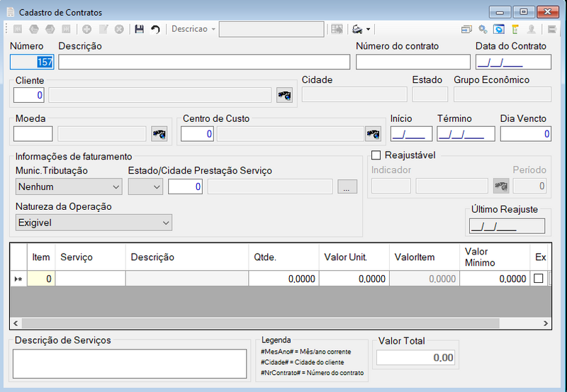This screenshot has width=567, height=392.
Task: Click the Cidade Prestação Serviço code field
Action: (x=185, y=186)
